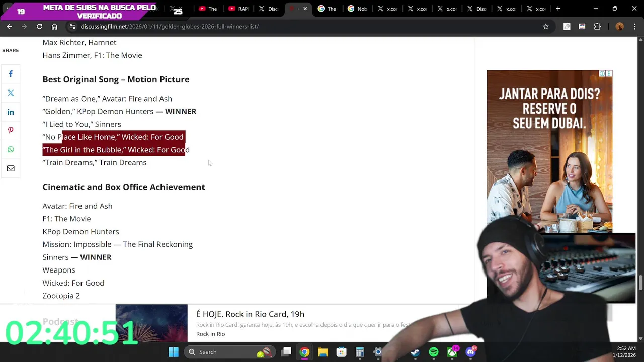Click "Zootopia 2" in the list
644x362 pixels.
point(61,296)
